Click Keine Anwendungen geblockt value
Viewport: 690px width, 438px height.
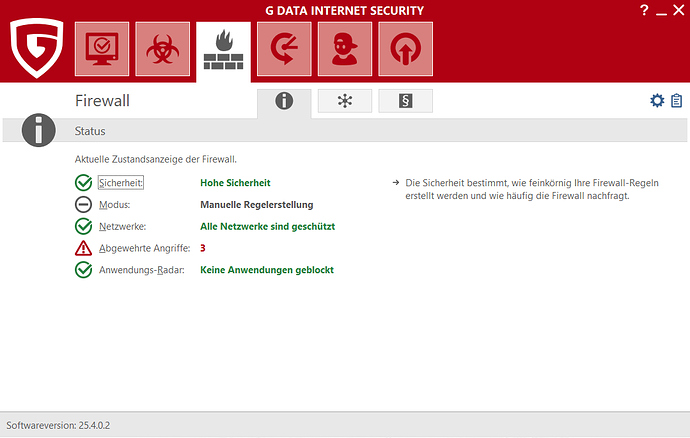tap(267, 270)
